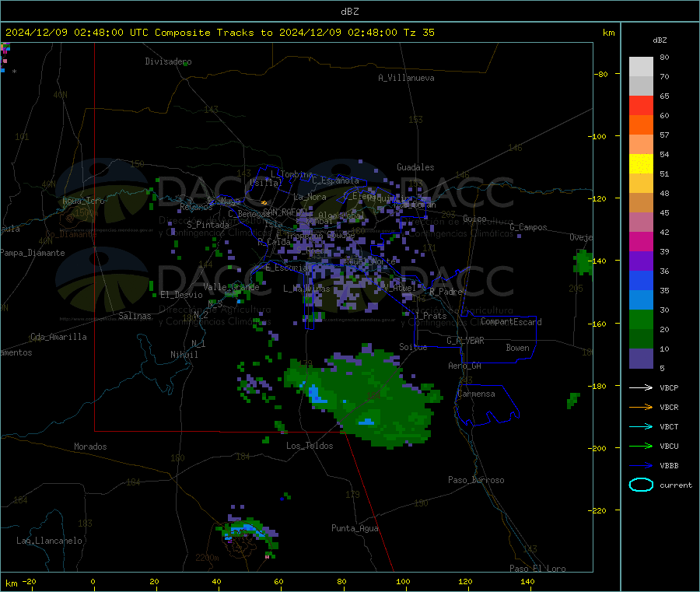700x592 pixels.
Task: Click the Aero_GA label
Action: click(x=464, y=366)
